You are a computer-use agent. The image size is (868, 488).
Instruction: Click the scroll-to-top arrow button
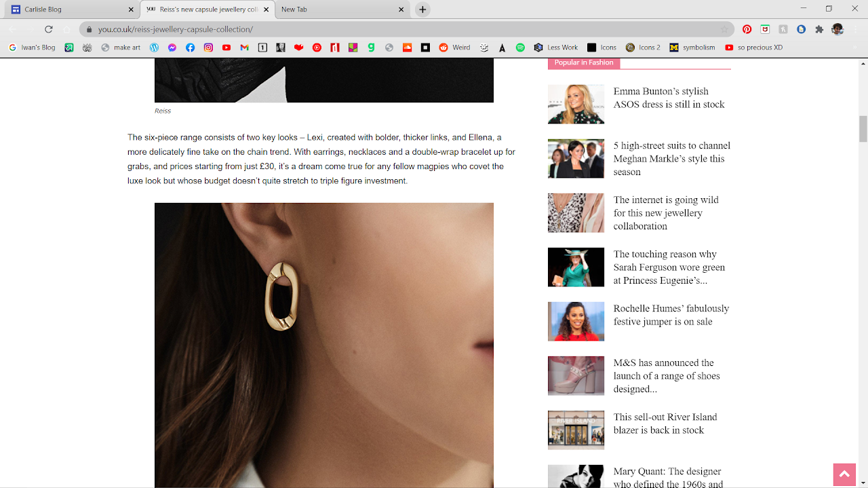[844, 474]
